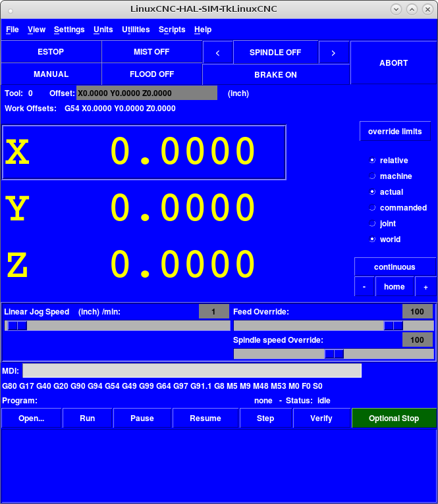438x504 pixels.
Task: Toggle the FLOOD OFF coolant button
Action: pyautogui.click(x=152, y=74)
